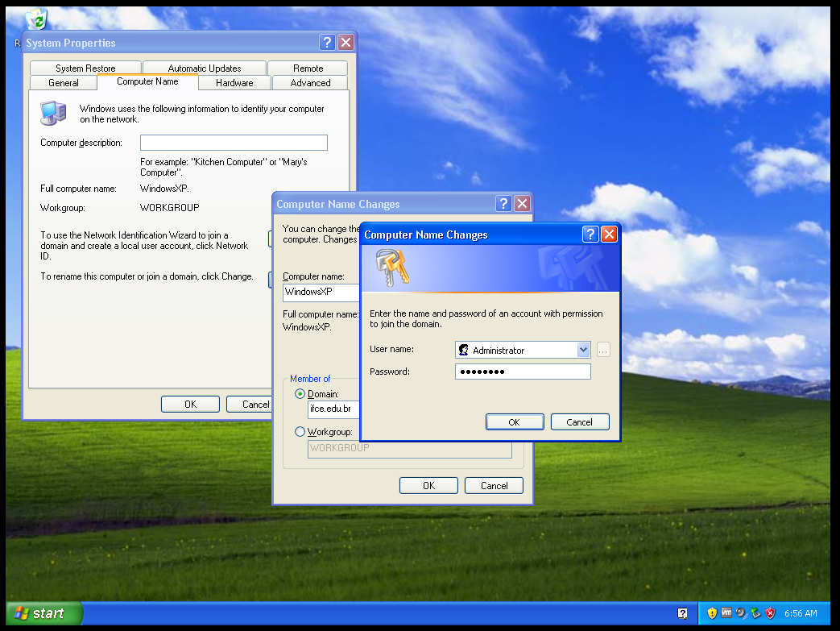The height and width of the screenshot is (631, 840).
Task: Click the "Password:" label
Action: (390, 372)
